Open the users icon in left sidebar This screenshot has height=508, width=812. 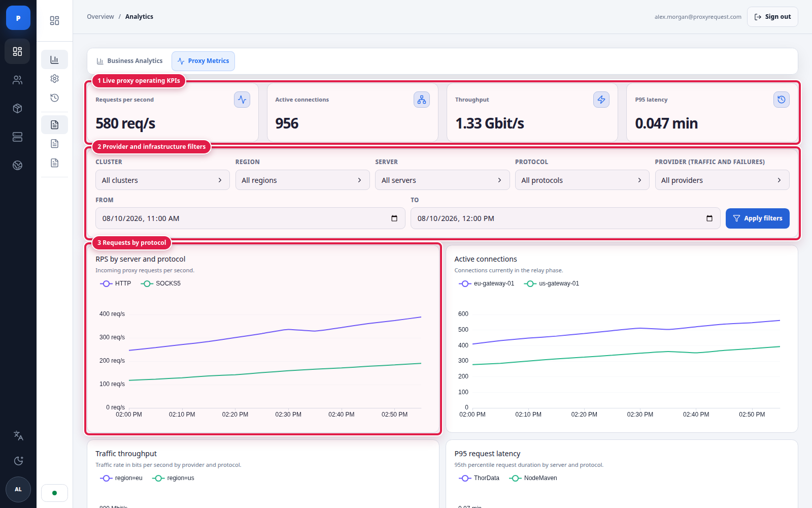[18, 80]
